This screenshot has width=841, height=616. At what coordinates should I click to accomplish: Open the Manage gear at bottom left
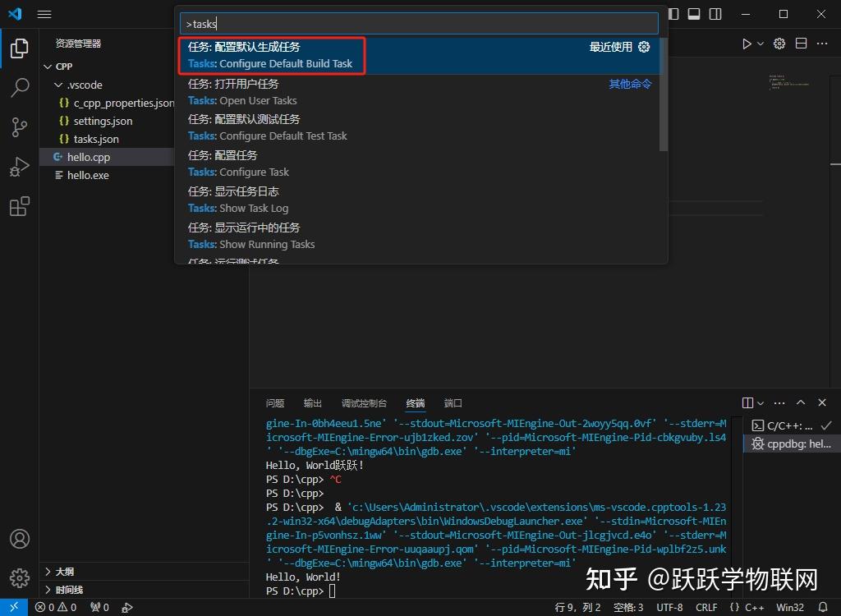(19, 578)
